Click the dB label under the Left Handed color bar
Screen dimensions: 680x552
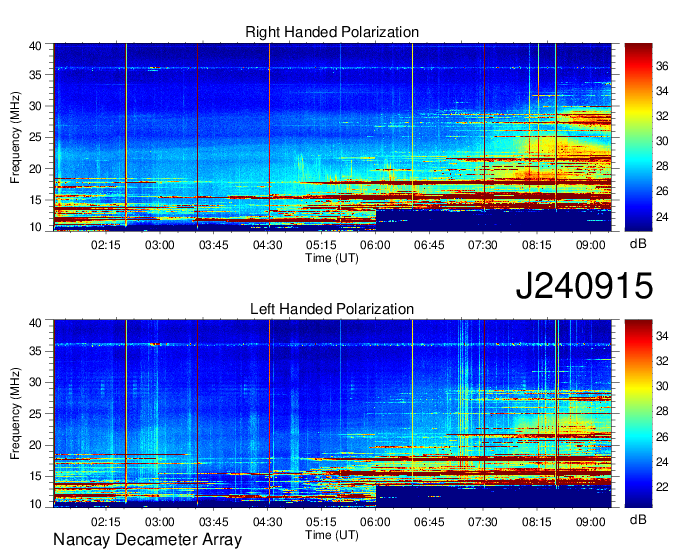[638, 519]
